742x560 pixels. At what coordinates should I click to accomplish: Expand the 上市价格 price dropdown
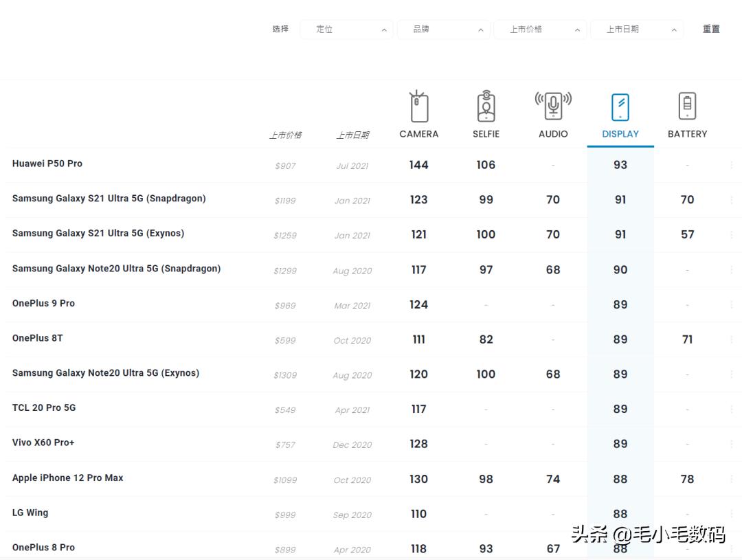tap(540, 30)
